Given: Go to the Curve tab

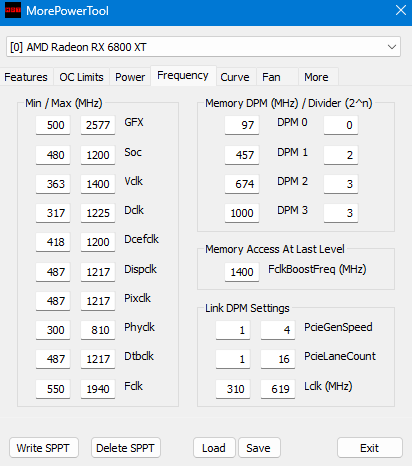Looking at the screenshot, I should click(x=235, y=77).
